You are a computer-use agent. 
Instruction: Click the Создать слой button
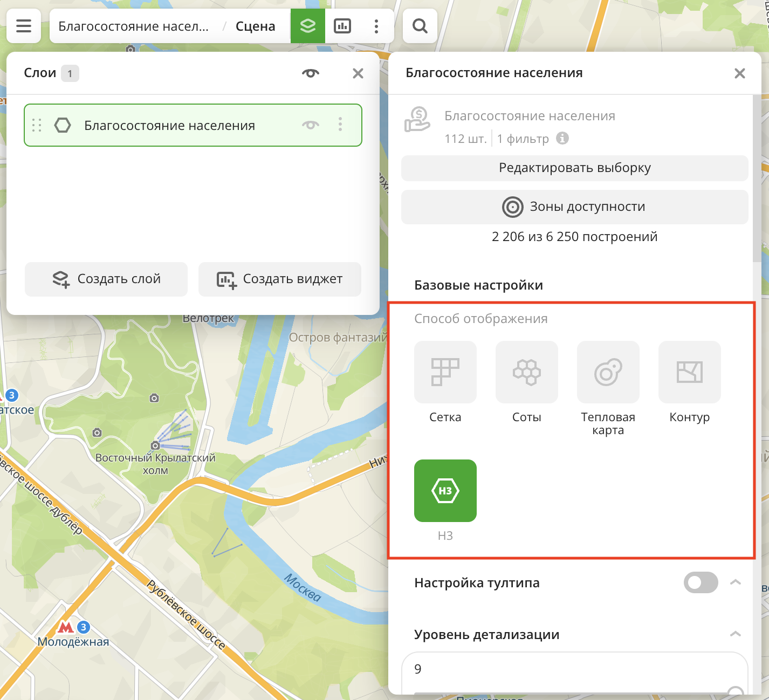(106, 279)
